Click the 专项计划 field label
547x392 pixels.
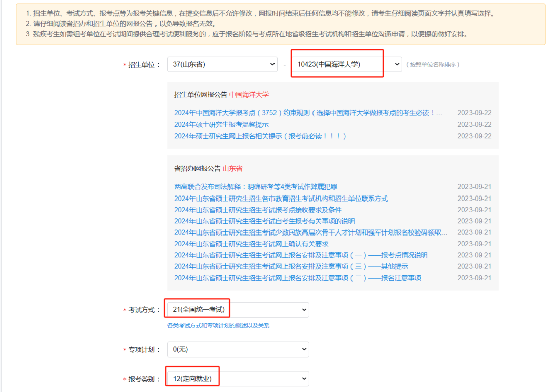[144, 350]
